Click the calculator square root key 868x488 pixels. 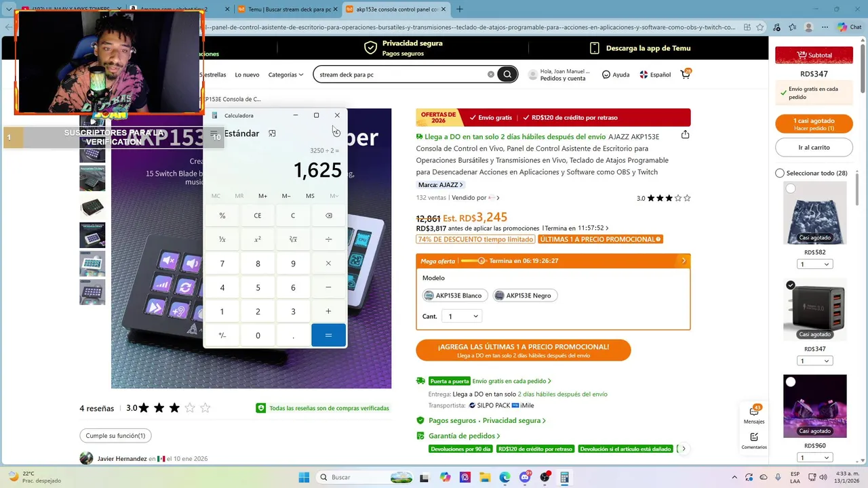(293, 239)
